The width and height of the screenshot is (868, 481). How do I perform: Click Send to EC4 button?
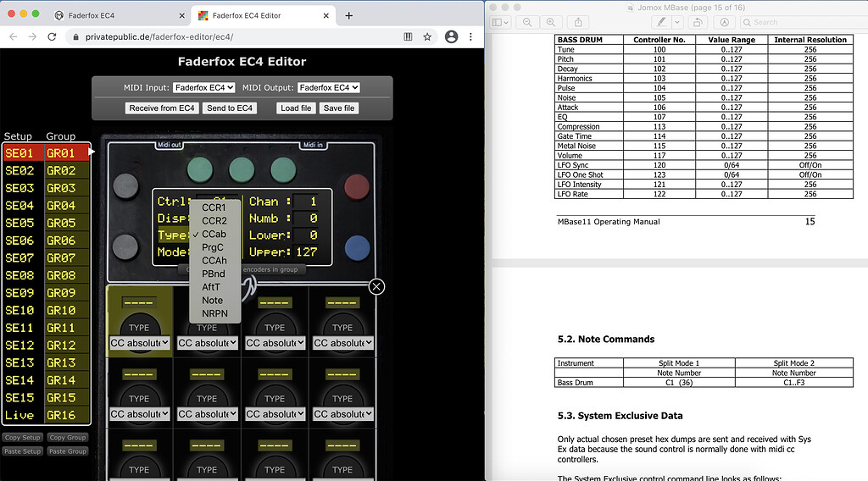click(x=230, y=108)
